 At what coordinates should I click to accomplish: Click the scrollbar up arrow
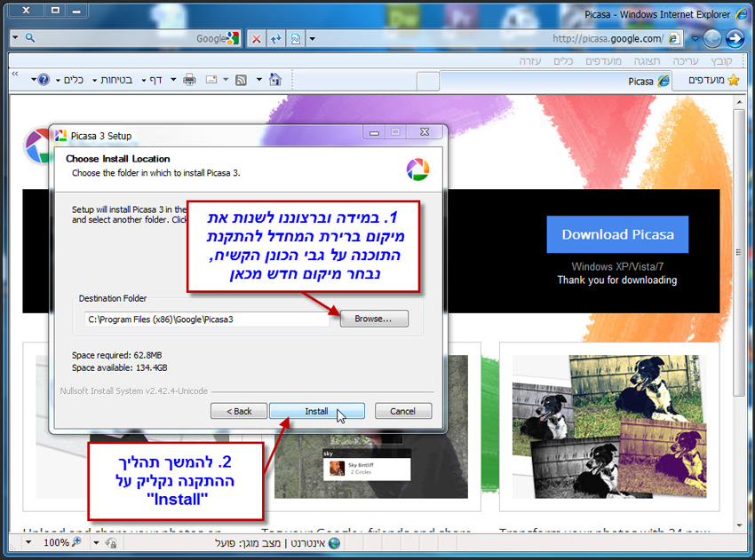coord(739,101)
